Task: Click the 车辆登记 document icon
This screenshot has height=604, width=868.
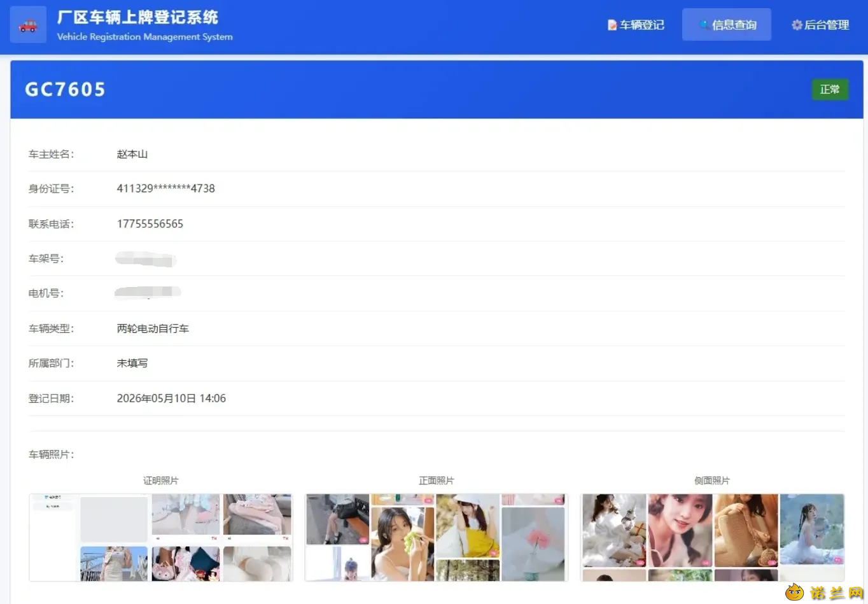Action: (612, 25)
